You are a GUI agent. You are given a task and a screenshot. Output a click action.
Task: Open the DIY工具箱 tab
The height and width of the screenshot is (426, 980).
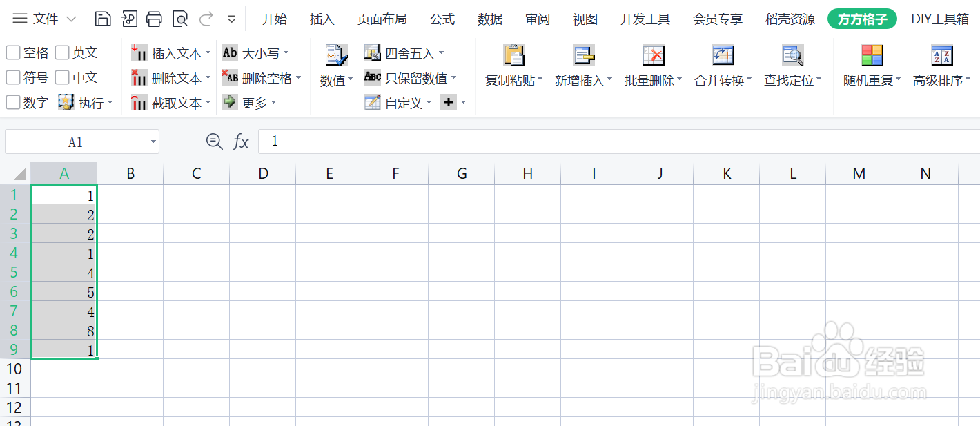940,19
